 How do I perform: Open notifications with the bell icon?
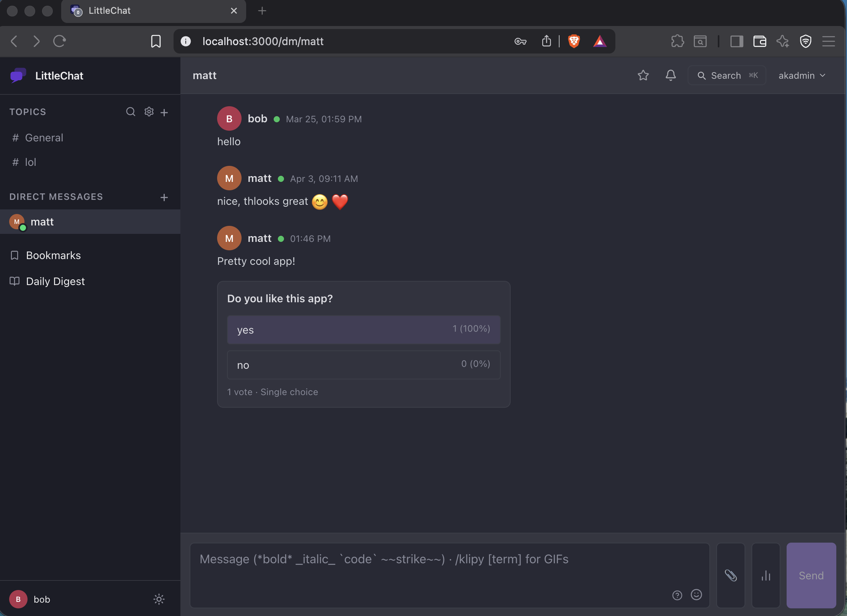coord(670,75)
